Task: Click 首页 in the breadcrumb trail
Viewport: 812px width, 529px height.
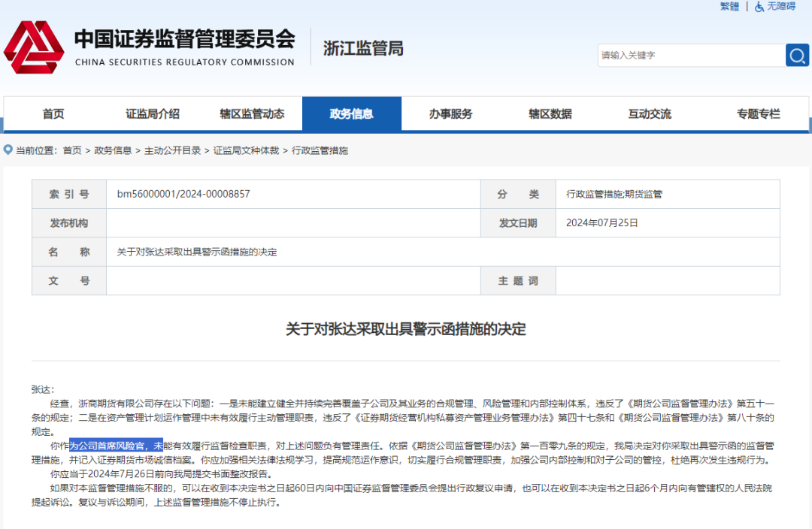Action: (72, 150)
